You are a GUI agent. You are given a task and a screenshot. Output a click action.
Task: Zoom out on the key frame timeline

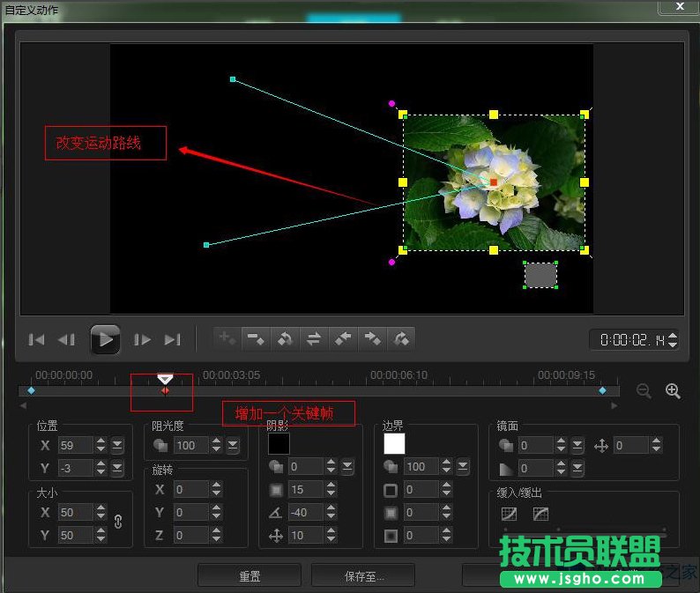644,391
